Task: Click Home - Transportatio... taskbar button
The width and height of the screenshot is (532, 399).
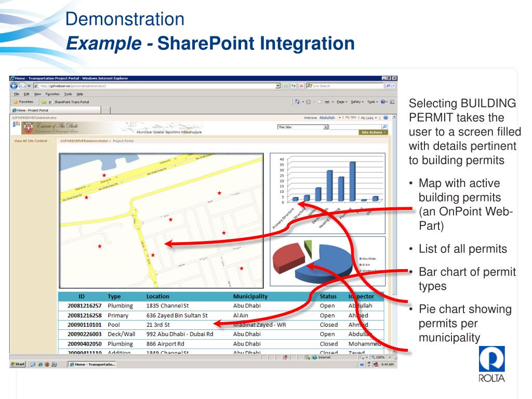Action: pos(92,364)
